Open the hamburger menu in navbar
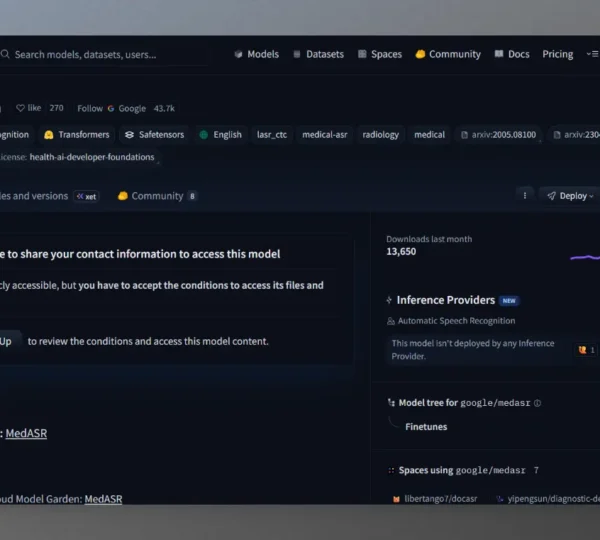Screen dimensions: 600x540 coord(593,54)
